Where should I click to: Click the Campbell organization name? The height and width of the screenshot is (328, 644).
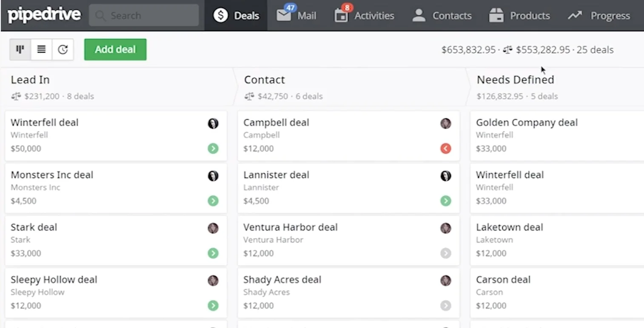click(262, 135)
